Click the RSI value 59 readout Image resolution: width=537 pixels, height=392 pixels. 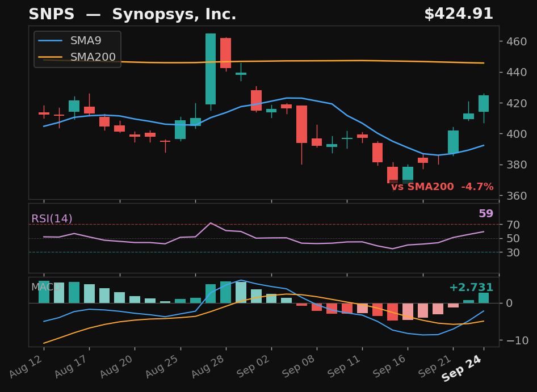pyautogui.click(x=486, y=214)
